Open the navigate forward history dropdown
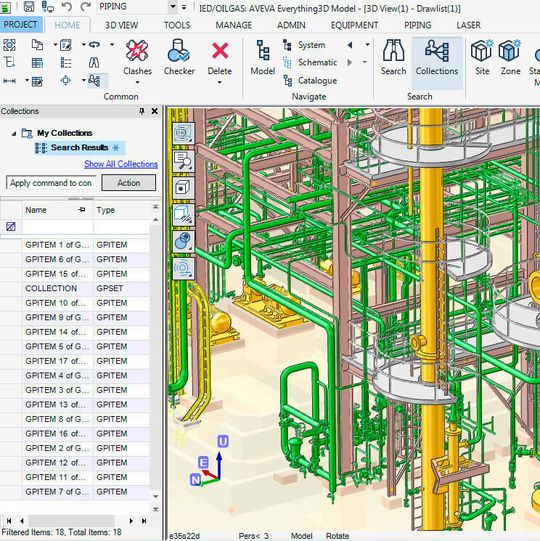The height and width of the screenshot is (541, 540). (364, 62)
